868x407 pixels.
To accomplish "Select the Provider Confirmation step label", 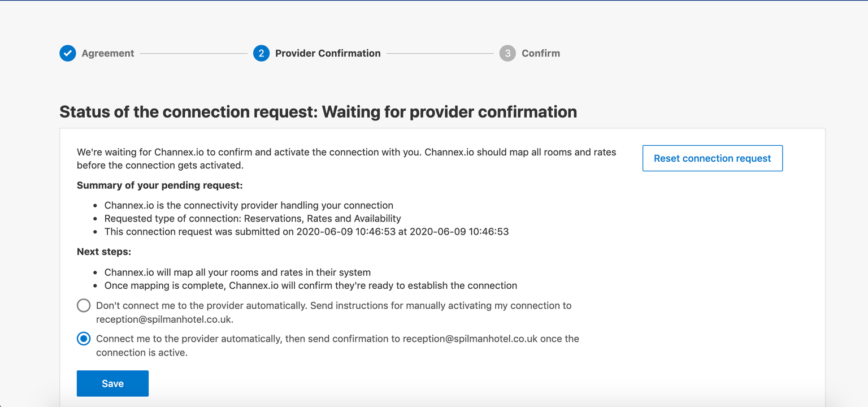I will pyautogui.click(x=328, y=53).
